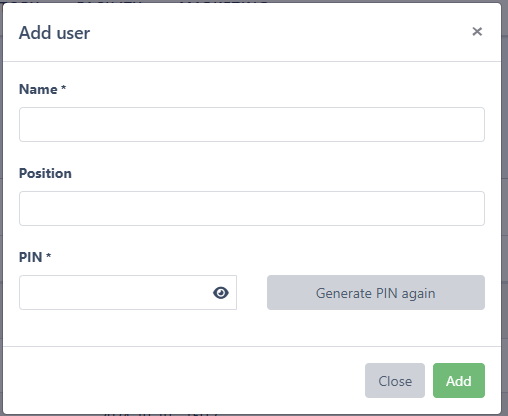
Task: Click Generate PIN again button
Action: coord(376,292)
